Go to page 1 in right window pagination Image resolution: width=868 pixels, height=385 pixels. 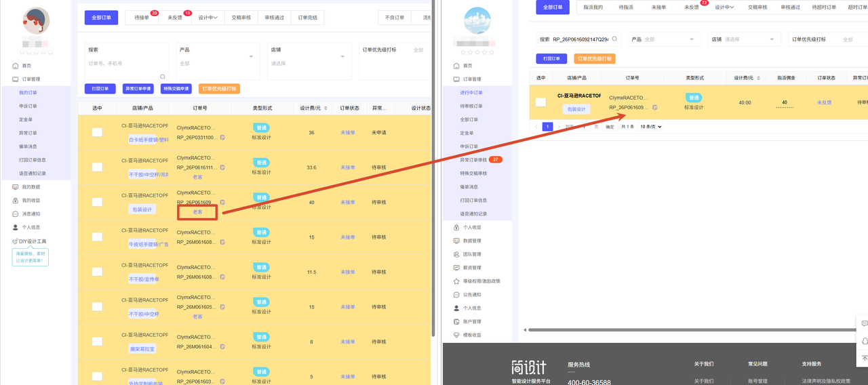tap(547, 127)
